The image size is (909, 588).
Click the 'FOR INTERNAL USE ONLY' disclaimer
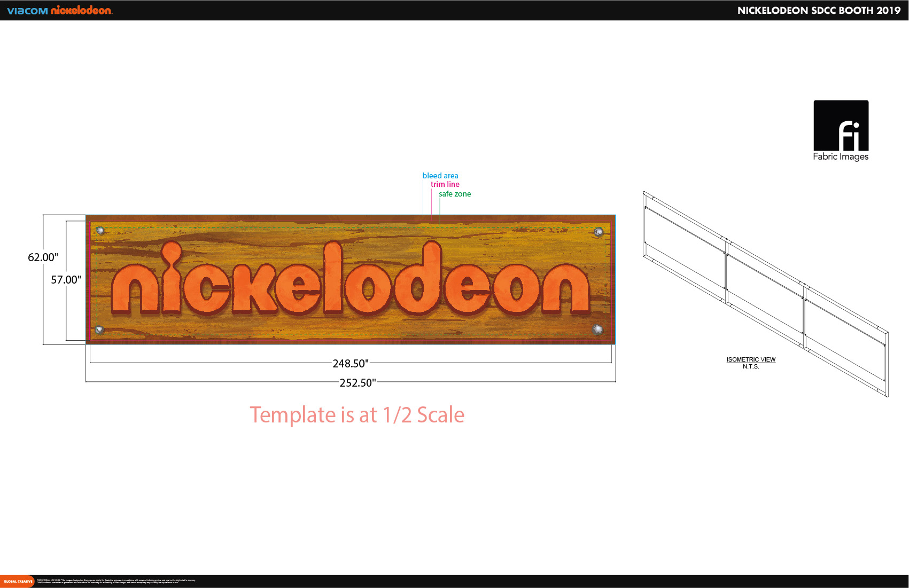point(116,581)
